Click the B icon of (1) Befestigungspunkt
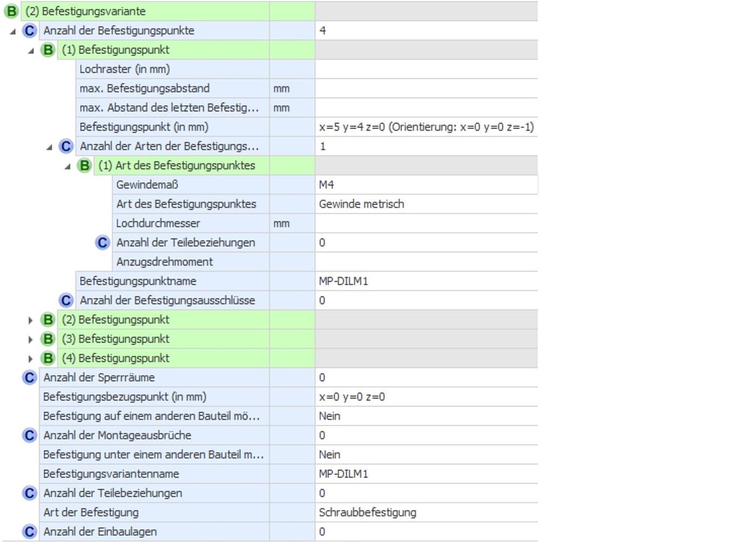 (48, 50)
